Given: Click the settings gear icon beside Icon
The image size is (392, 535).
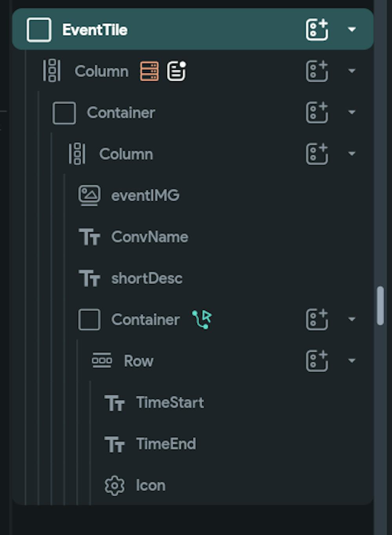Looking at the screenshot, I should point(114,486).
